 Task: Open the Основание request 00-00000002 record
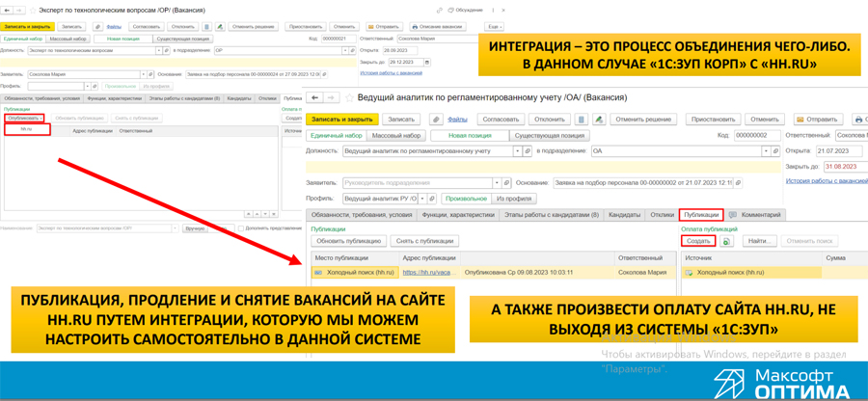pyautogui.click(x=739, y=182)
